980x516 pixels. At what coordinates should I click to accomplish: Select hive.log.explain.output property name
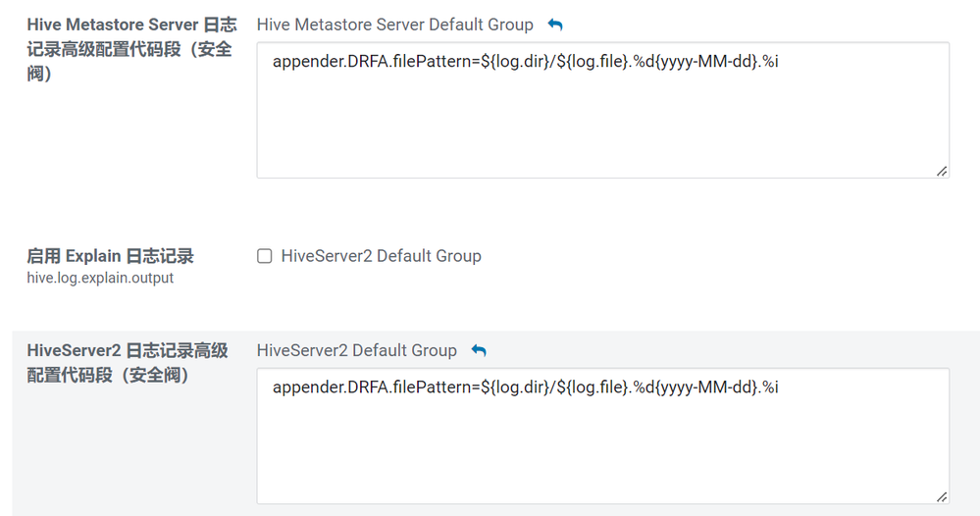point(100,278)
